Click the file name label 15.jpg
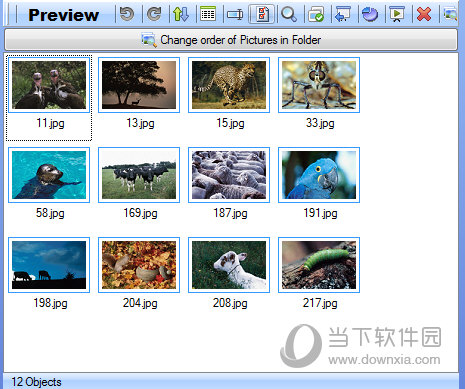Screen dimensions: 465x389 point(230,123)
